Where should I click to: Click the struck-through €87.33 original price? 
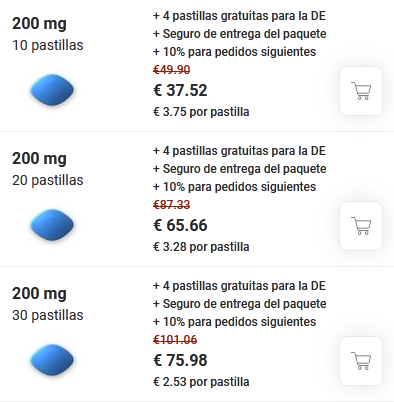(x=172, y=205)
